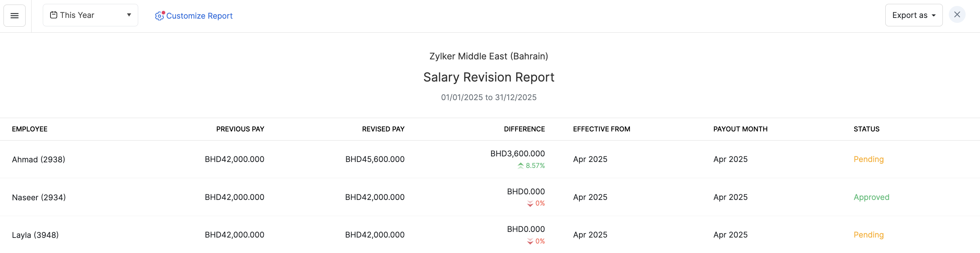Select Layla (3948) employee entry

click(35, 235)
